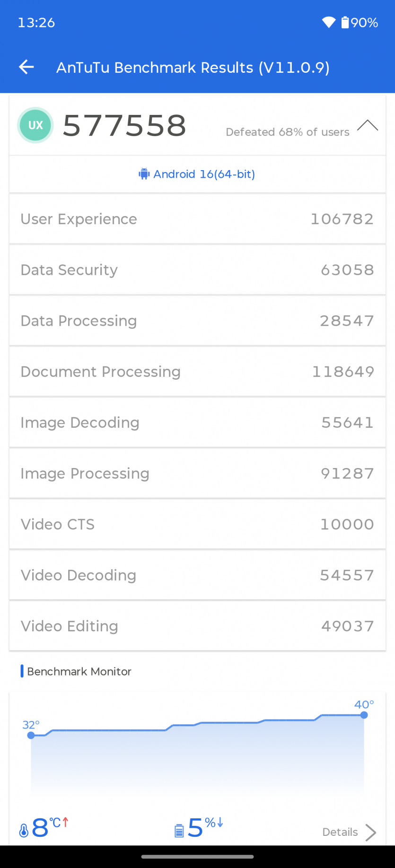The height and width of the screenshot is (868, 395).
Task: Click the thermometer temperature icon
Action: tap(24, 830)
